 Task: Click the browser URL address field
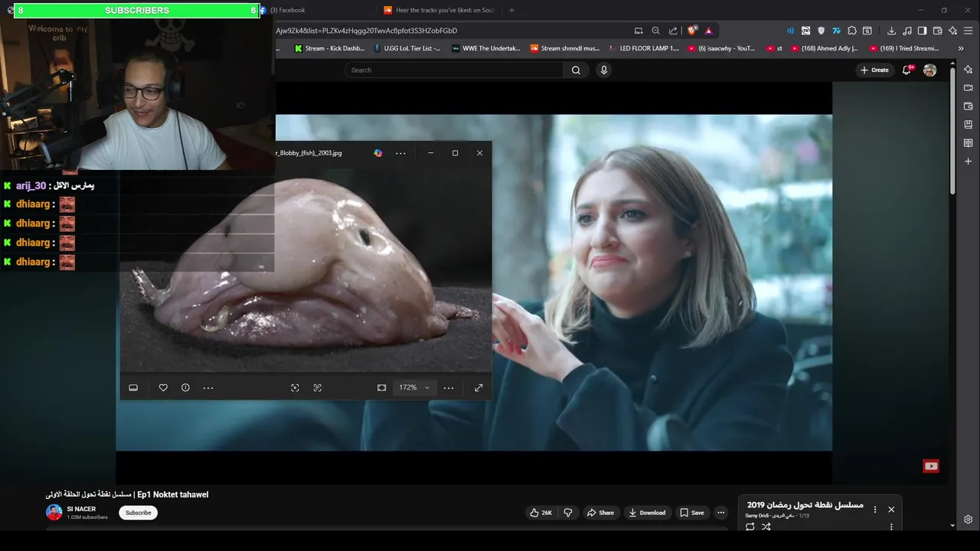452,31
